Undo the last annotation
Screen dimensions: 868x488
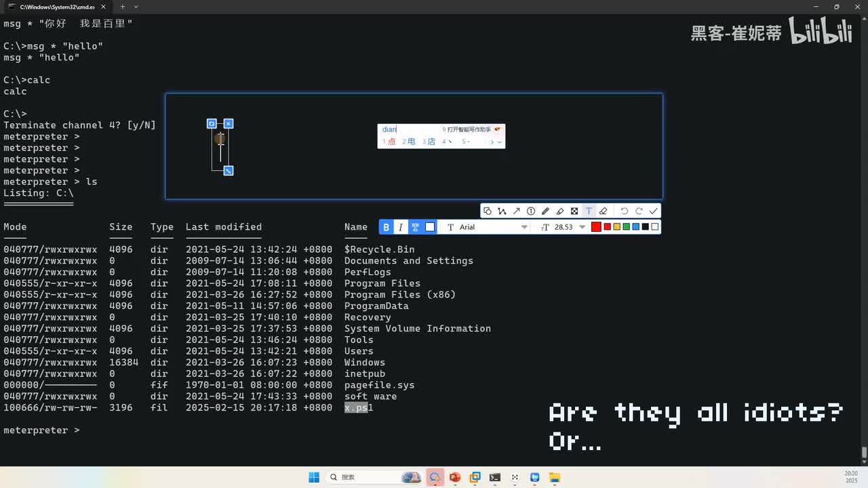coord(625,211)
